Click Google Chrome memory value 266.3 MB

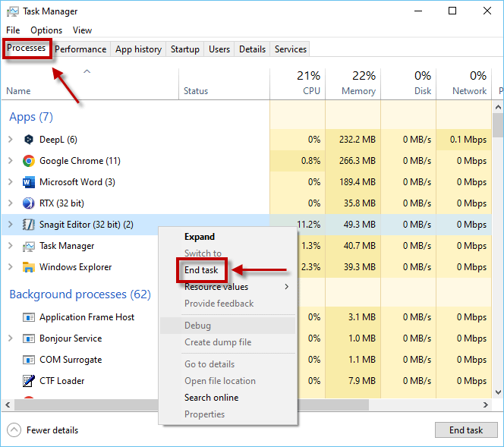coord(358,161)
